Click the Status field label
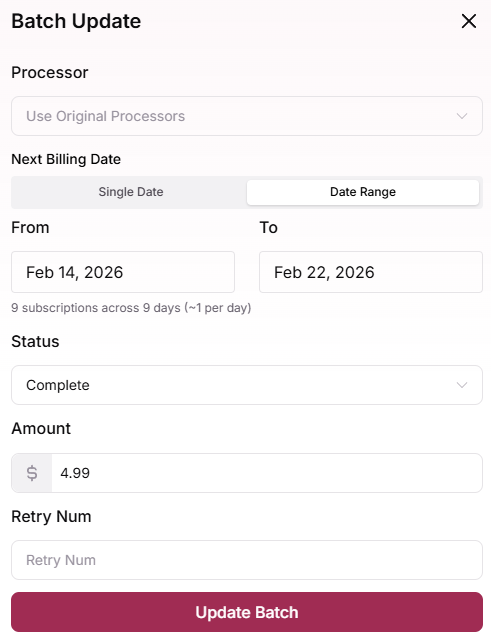This screenshot has height=638, width=491. pos(35,341)
